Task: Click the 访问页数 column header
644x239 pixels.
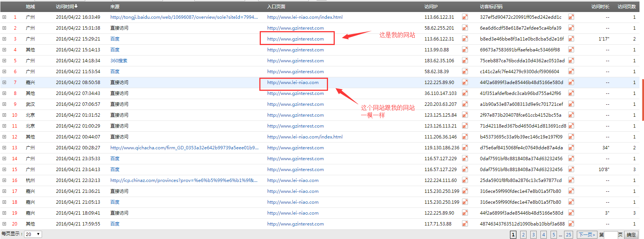Action: click(626, 6)
